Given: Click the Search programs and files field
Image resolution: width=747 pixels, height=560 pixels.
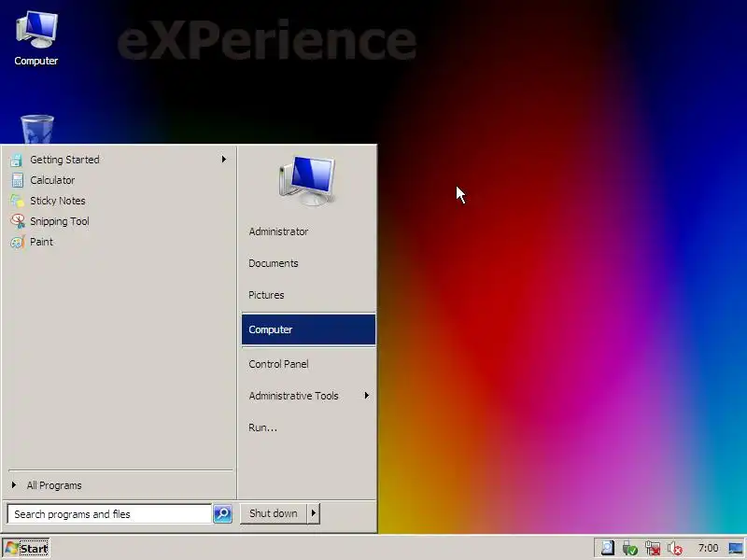Looking at the screenshot, I should 109,514.
